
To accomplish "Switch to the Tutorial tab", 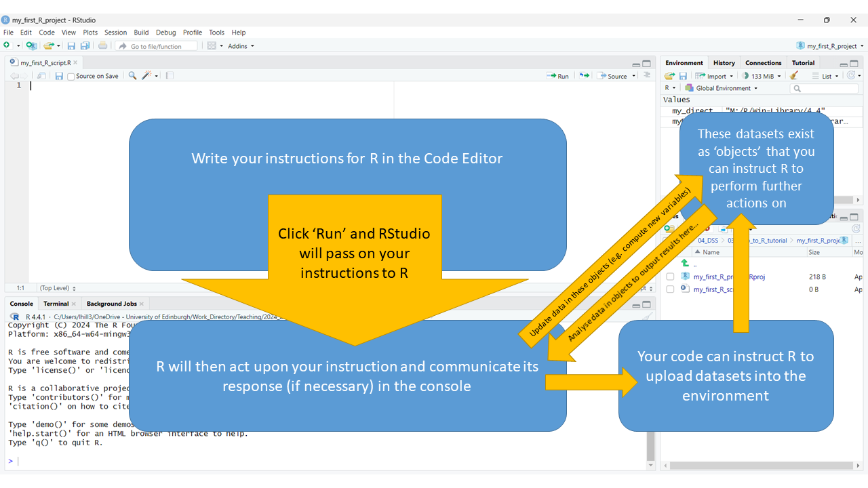I will tap(804, 63).
